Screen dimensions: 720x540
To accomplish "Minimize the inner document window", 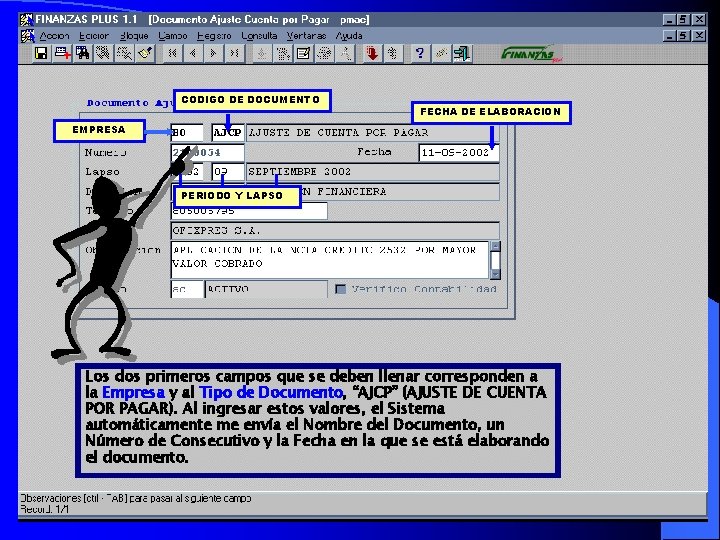I will (670, 36).
